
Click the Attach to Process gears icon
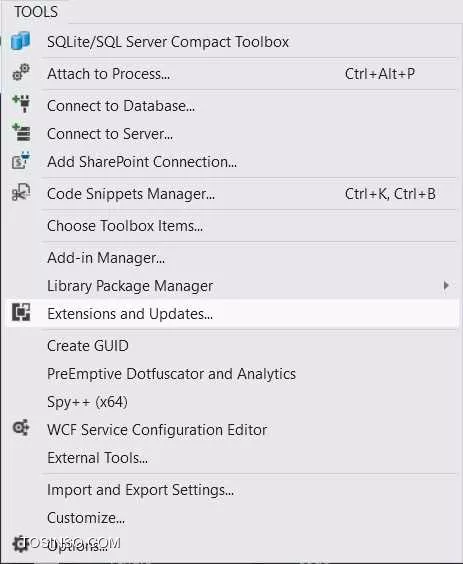coord(21,72)
